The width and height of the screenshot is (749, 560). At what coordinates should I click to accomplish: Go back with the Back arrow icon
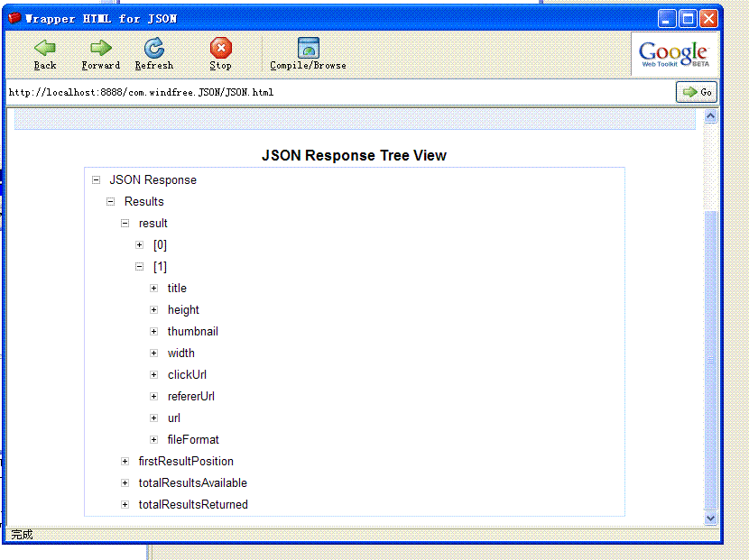click(45, 48)
